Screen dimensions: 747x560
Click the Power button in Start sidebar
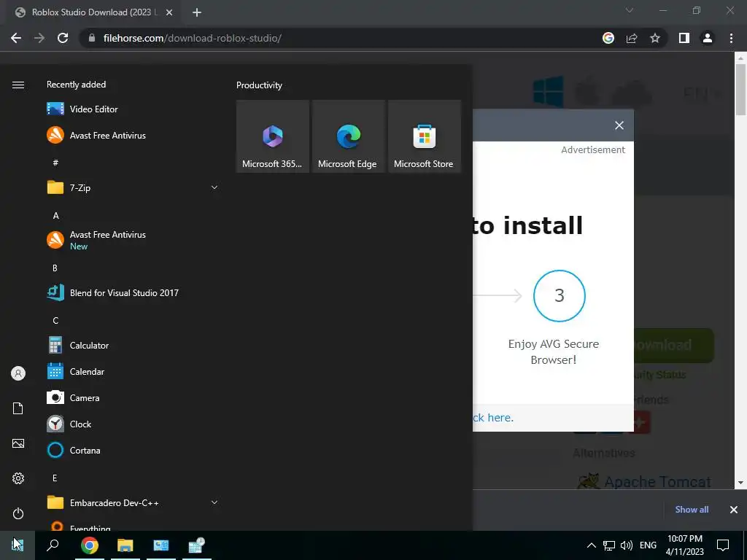[18, 513]
